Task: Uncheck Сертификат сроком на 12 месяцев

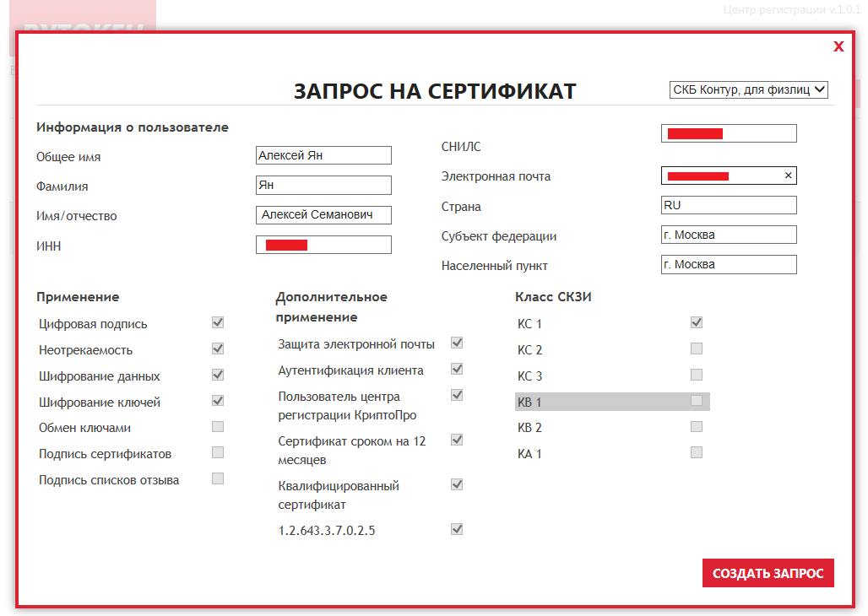Action: [456, 440]
